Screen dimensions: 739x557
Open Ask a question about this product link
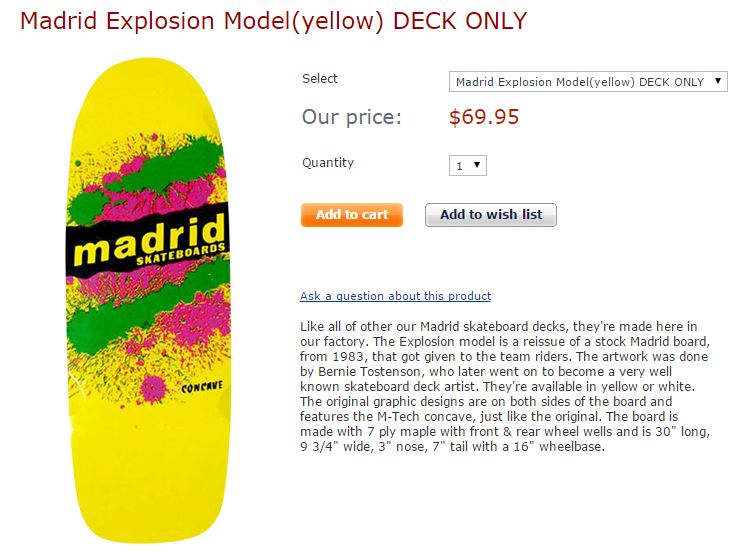[395, 296]
